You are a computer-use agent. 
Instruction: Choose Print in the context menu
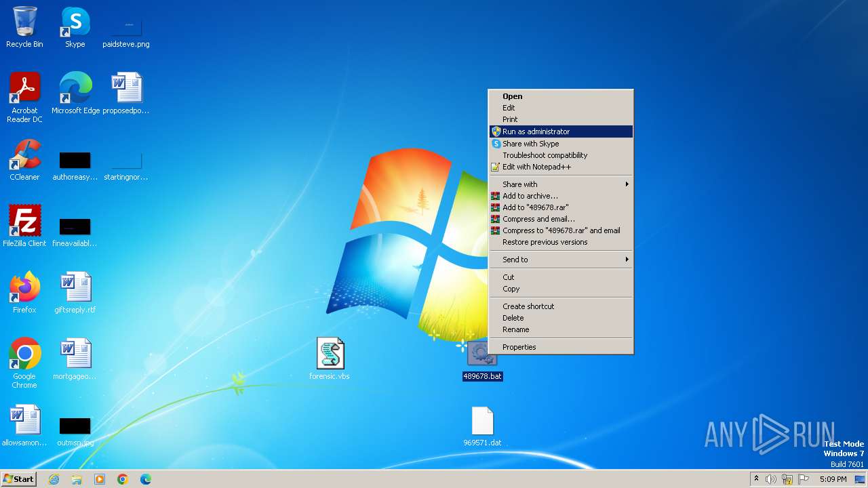click(x=561, y=119)
